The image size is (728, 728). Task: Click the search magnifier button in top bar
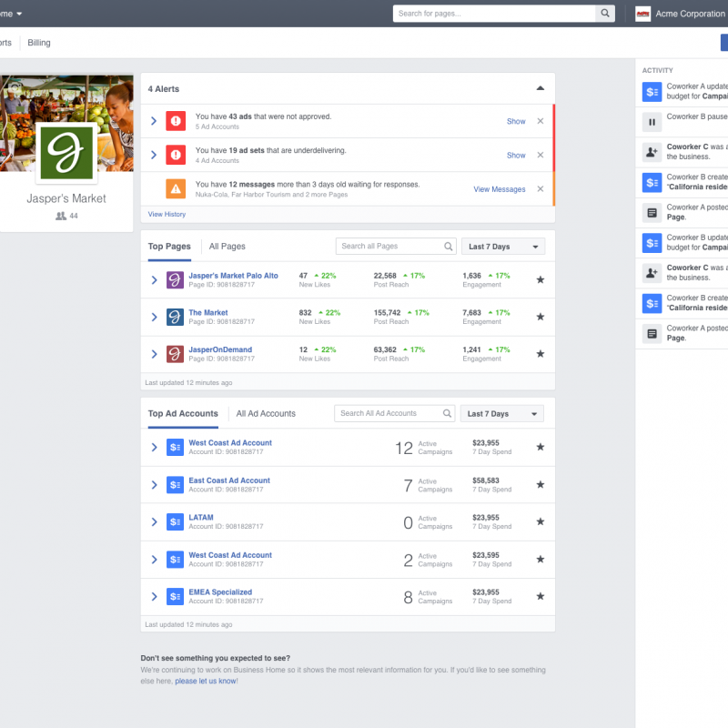(x=605, y=14)
